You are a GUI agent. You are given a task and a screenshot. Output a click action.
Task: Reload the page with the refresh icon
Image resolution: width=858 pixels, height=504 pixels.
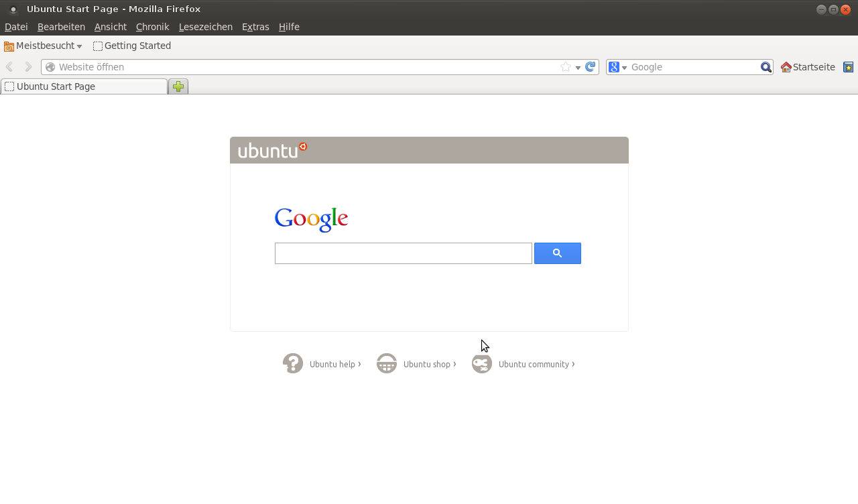591,67
